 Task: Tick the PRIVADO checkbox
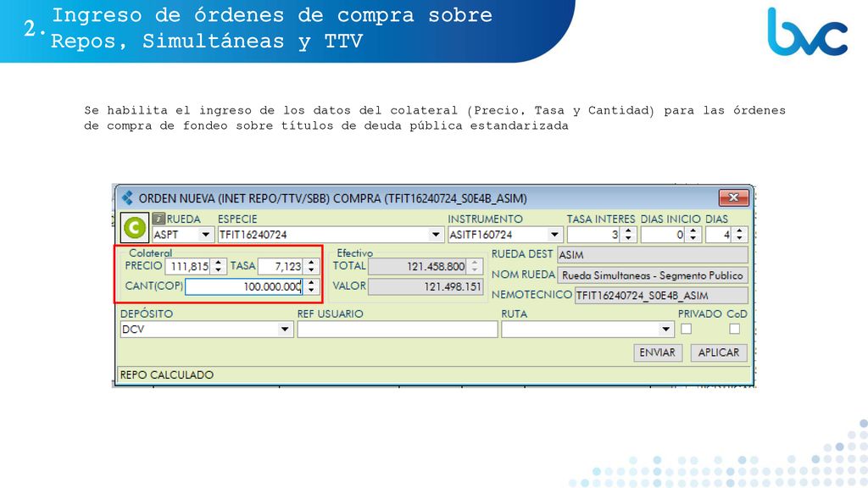coord(687,330)
